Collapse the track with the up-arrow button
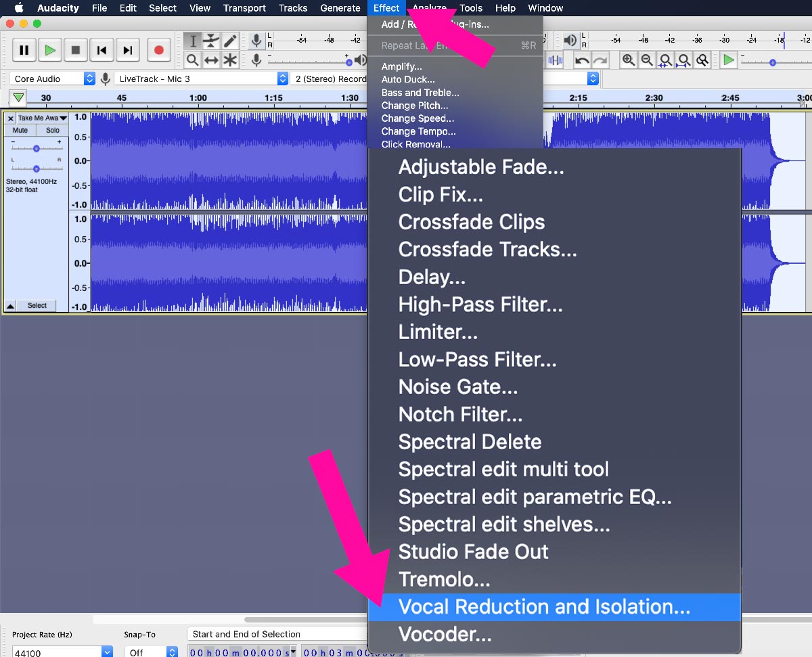 click(x=10, y=306)
